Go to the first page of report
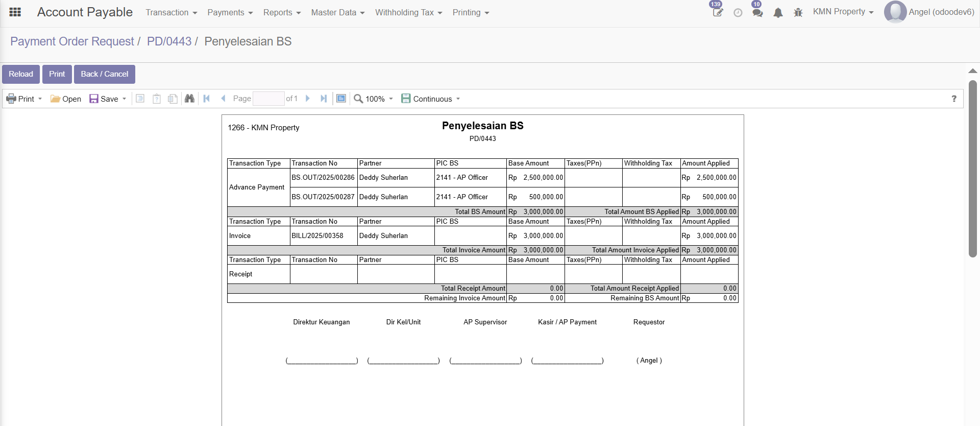The image size is (980, 426). click(207, 99)
